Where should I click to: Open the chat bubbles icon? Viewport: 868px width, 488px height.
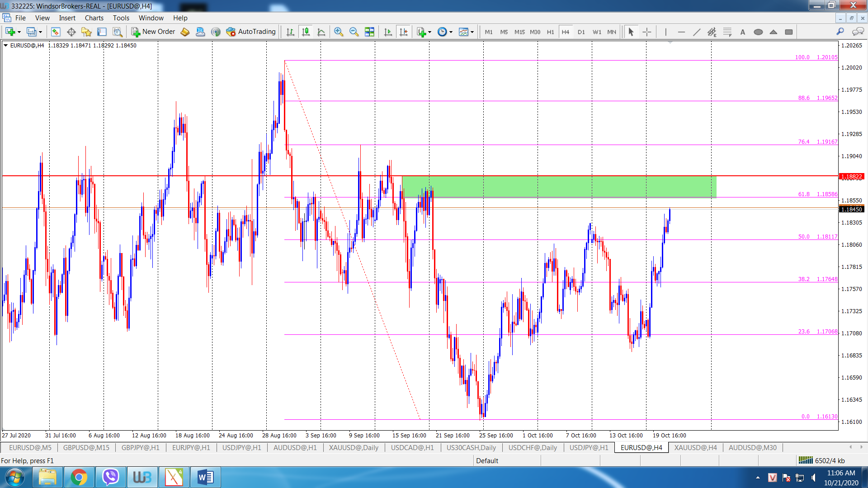(x=858, y=32)
